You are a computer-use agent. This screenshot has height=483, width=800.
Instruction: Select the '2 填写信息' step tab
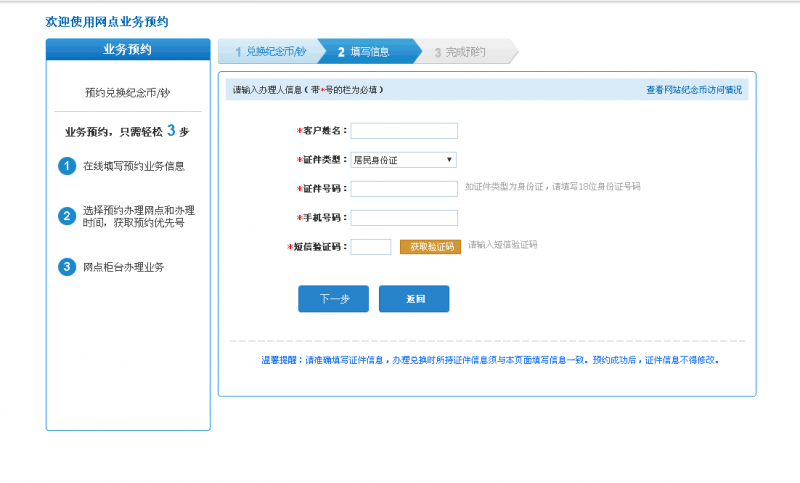click(365, 51)
